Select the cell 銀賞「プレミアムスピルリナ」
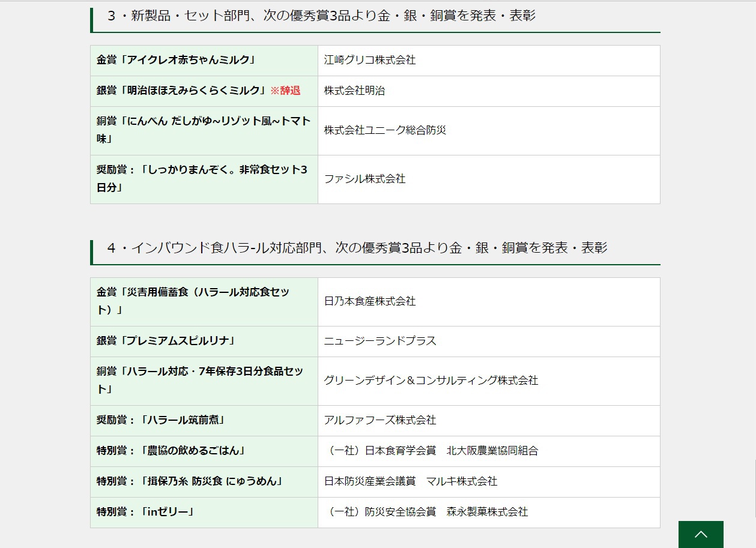756x548 pixels. point(204,342)
